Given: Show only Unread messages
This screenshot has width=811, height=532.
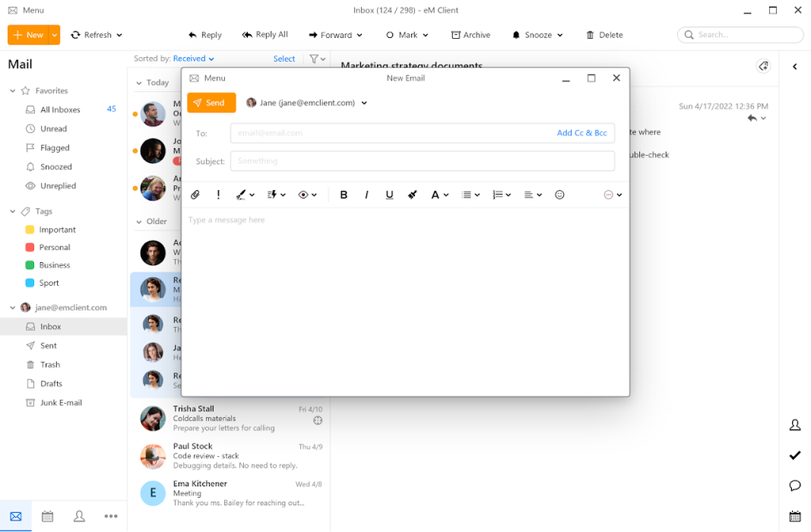Looking at the screenshot, I should tap(53, 128).
